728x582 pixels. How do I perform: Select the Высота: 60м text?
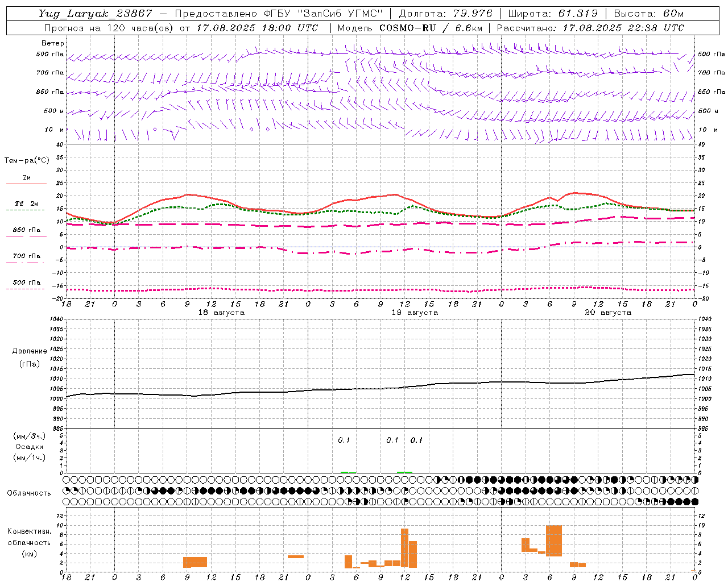click(x=649, y=14)
